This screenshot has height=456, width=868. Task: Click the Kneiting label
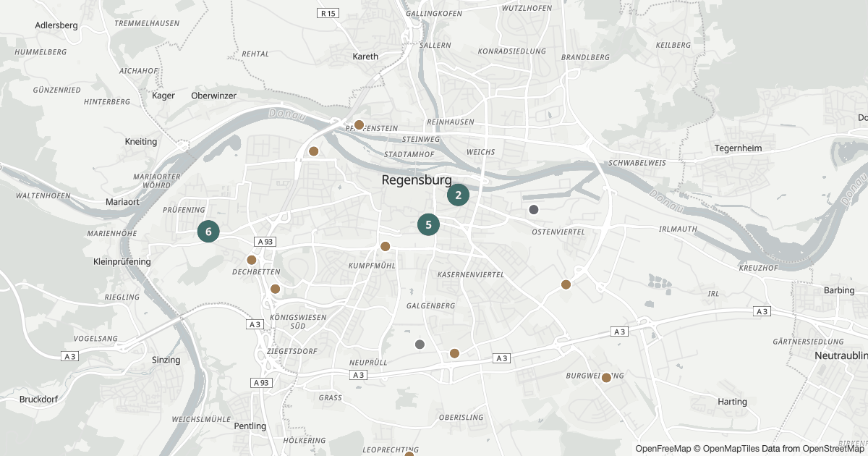[141, 141]
